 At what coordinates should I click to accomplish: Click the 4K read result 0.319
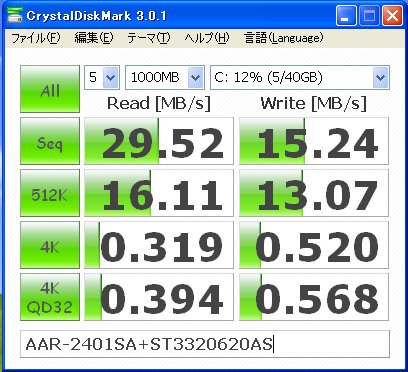click(159, 245)
